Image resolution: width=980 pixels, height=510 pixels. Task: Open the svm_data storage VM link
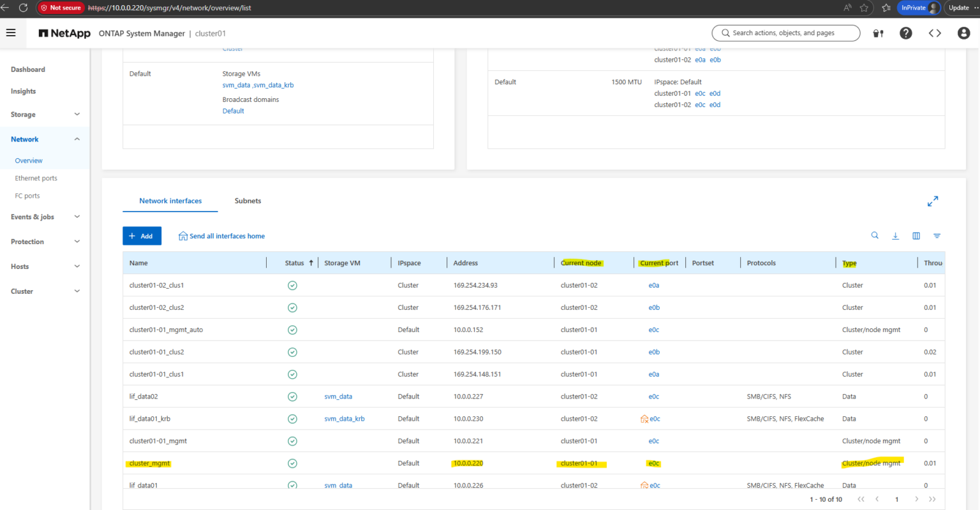click(x=338, y=396)
